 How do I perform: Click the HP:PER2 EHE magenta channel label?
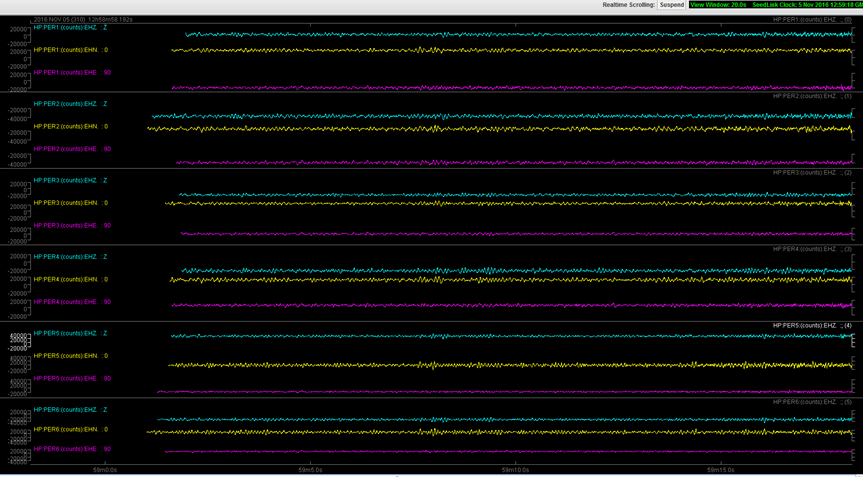(72, 149)
